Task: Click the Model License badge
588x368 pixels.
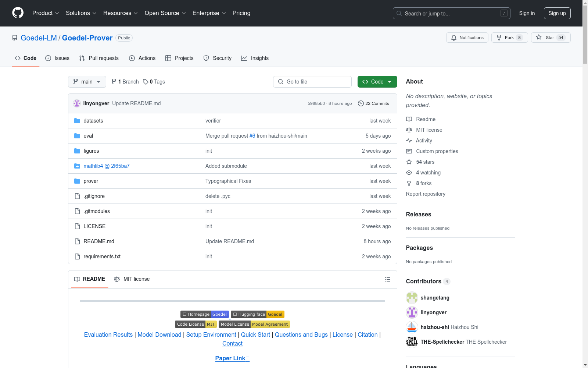Action: (x=254, y=324)
